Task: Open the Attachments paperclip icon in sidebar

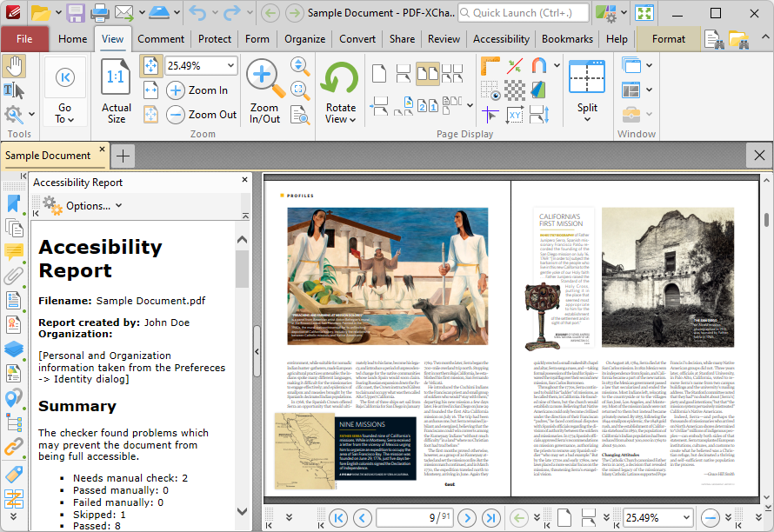Action: point(14,276)
